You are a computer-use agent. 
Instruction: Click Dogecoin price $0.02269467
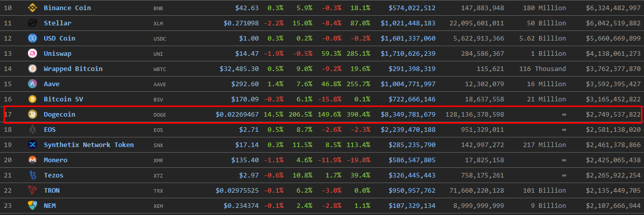tap(237, 115)
